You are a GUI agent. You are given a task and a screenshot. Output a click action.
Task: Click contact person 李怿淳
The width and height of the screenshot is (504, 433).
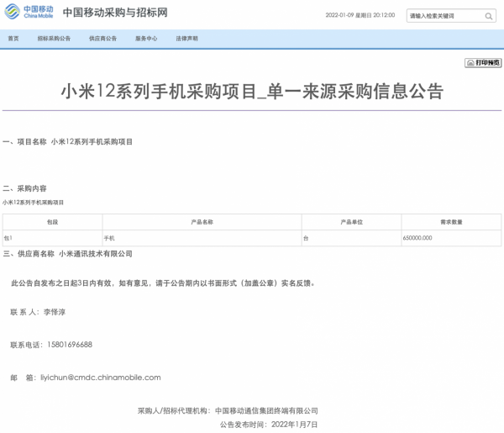point(55,312)
